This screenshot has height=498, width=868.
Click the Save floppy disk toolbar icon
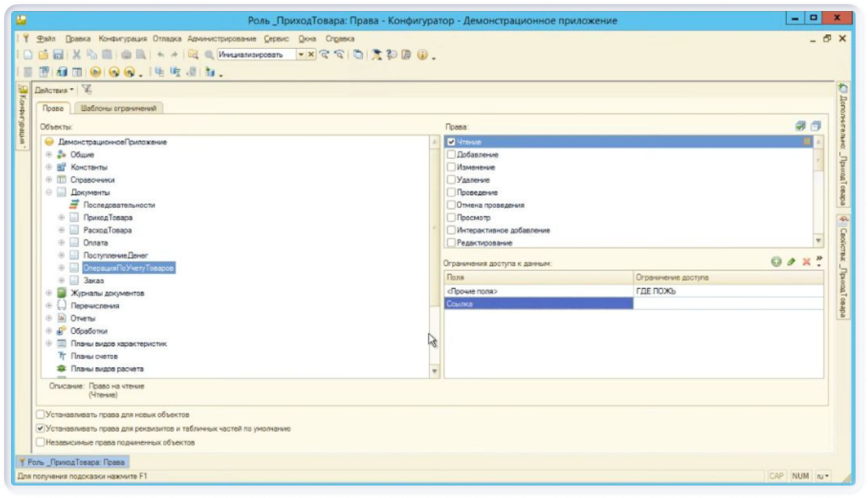pyautogui.click(x=58, y=55)
